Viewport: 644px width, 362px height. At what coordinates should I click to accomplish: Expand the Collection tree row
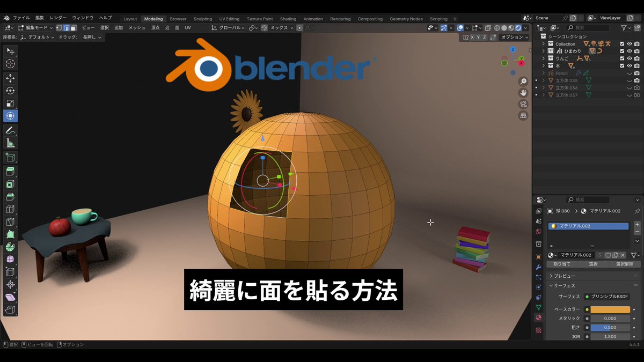pyautogui.click(x=543, y=44)
